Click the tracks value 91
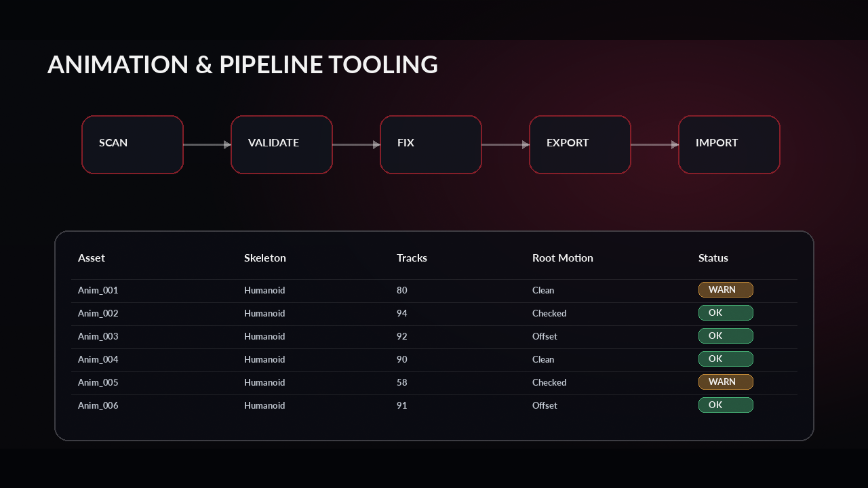This screenshot has width=868, height=488. click(402, 405)
